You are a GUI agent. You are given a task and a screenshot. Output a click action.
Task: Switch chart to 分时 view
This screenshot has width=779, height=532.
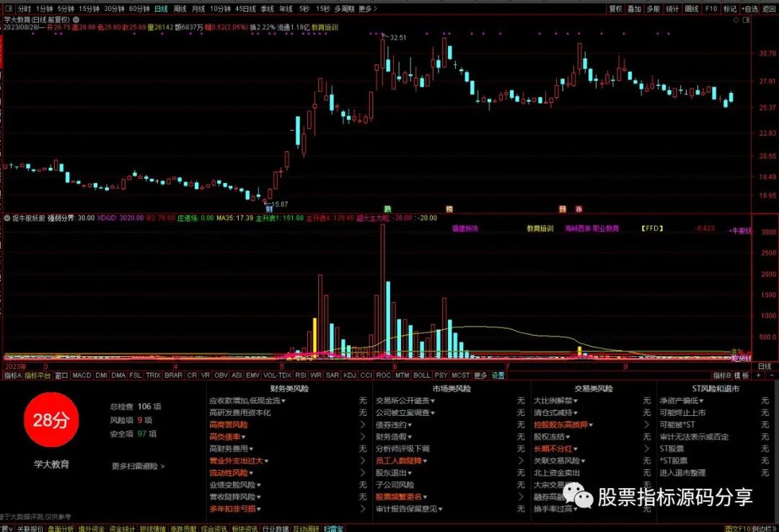(24, 9)
